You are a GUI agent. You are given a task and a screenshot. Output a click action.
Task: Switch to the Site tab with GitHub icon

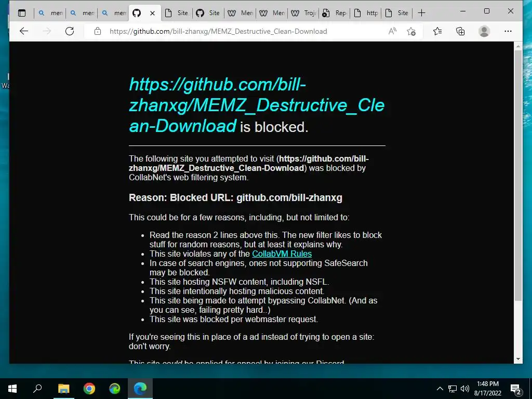coord(208,13)
